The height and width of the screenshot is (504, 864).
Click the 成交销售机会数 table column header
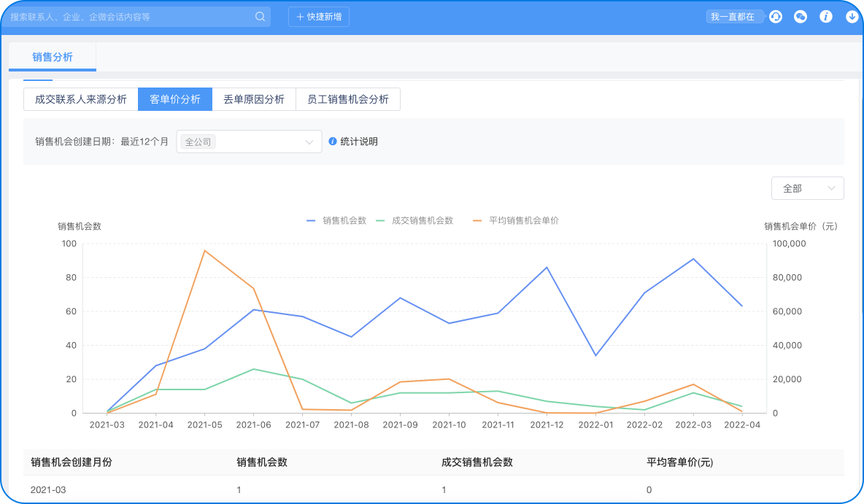click(x=477, y=462)
